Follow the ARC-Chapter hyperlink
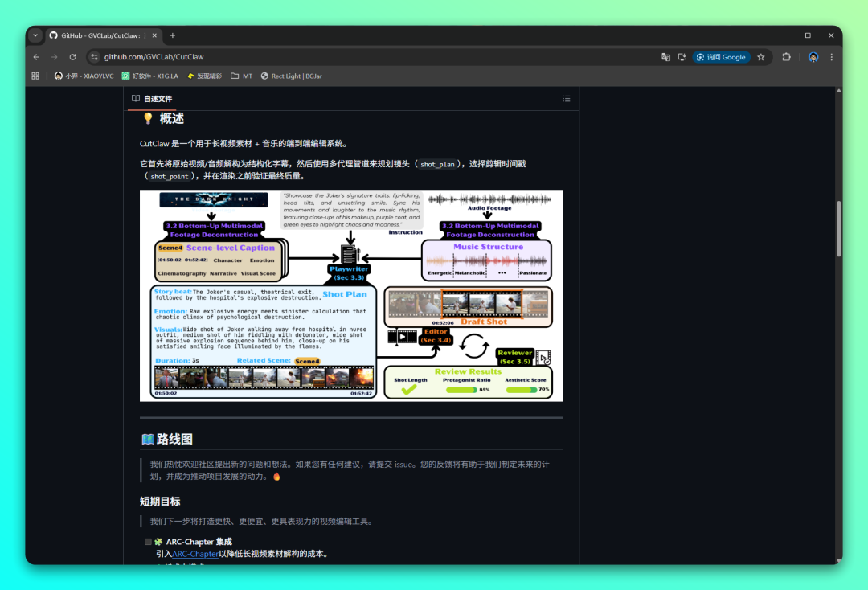868x590 pixels. [x=194, y=554]
